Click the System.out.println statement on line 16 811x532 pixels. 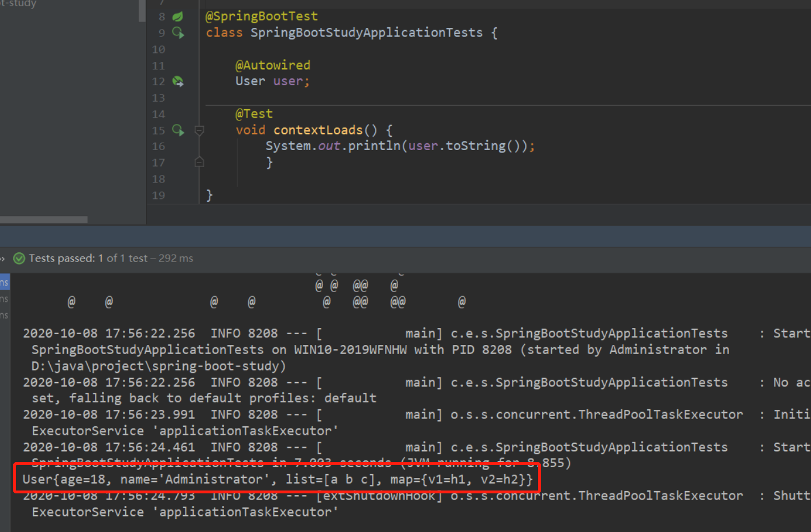[400, 146]
